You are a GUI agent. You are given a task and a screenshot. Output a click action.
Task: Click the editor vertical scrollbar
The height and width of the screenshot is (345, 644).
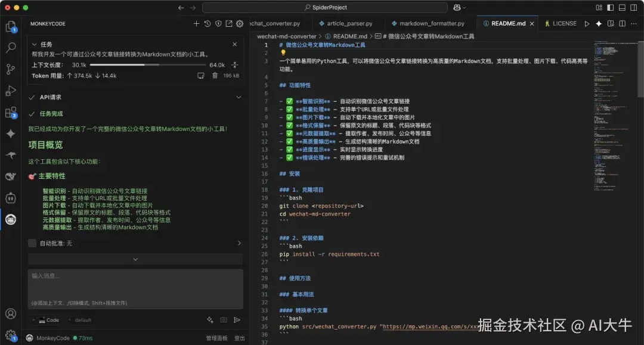(640, 70)
